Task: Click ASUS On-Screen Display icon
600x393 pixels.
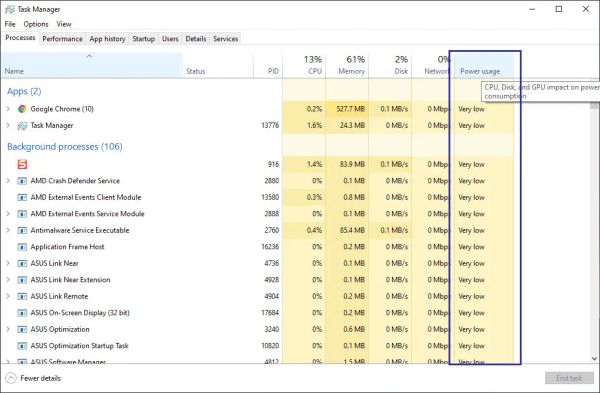Action: 22,313
